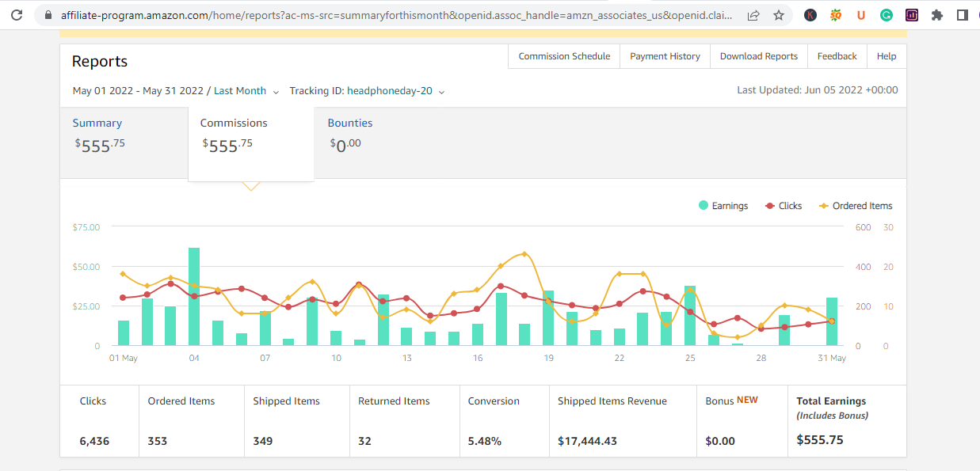Click the Reports page heading

(x=100, y=62)
